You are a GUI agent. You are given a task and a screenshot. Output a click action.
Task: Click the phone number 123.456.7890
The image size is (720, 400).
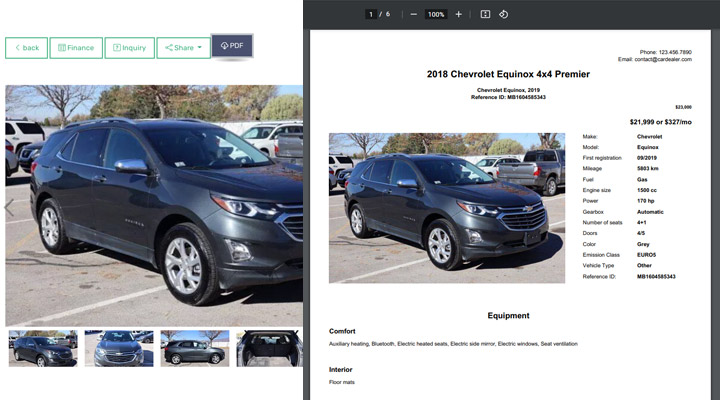tap(675, 52)
